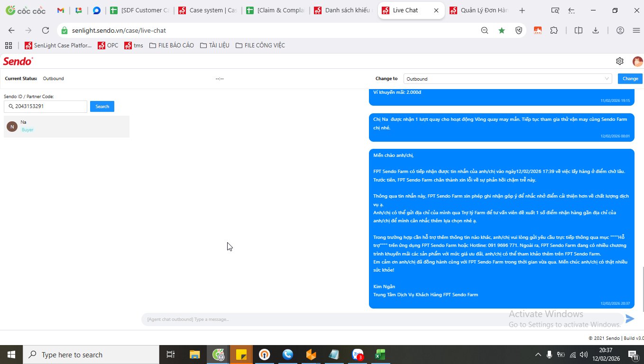Click the Sendo logo
This screenshot has height=364, width=644.
(18, 61)
